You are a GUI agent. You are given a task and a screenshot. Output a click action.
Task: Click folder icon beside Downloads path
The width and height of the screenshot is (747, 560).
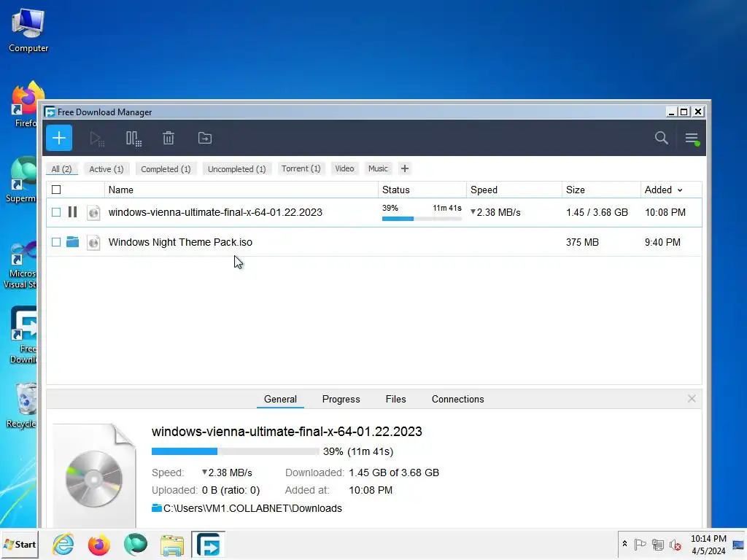pos(157,507)
